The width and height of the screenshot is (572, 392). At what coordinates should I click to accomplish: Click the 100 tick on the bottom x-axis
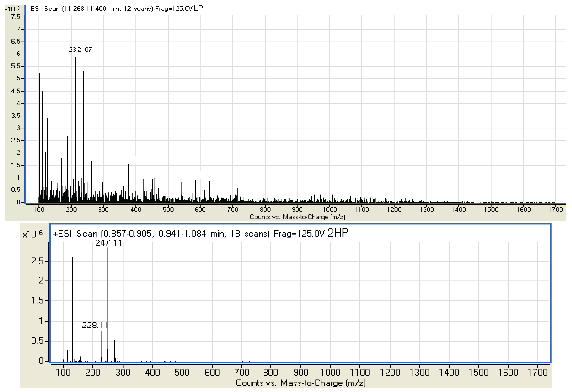(63, 372)
